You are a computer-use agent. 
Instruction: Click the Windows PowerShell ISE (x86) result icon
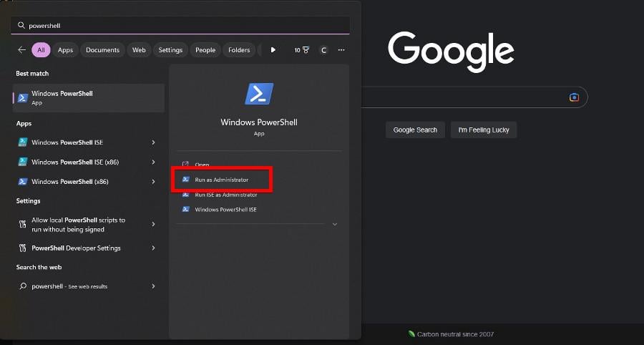pos(23,162)
